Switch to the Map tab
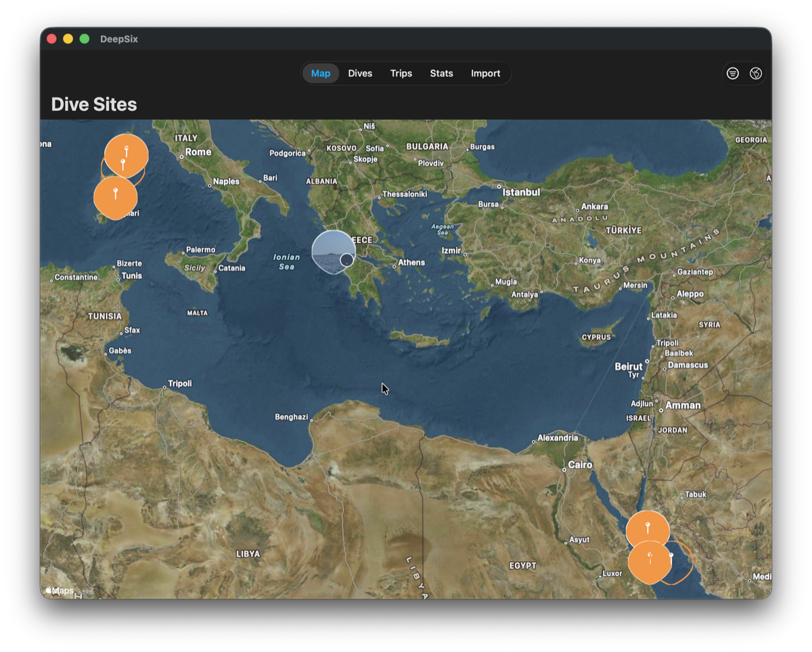 pos(321,73)
